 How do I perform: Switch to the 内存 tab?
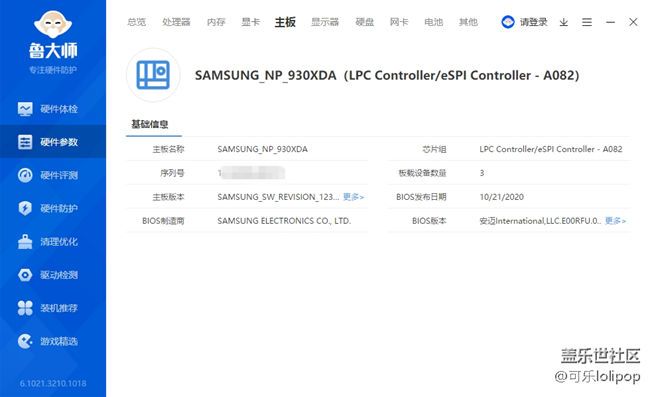coord(216,22)
